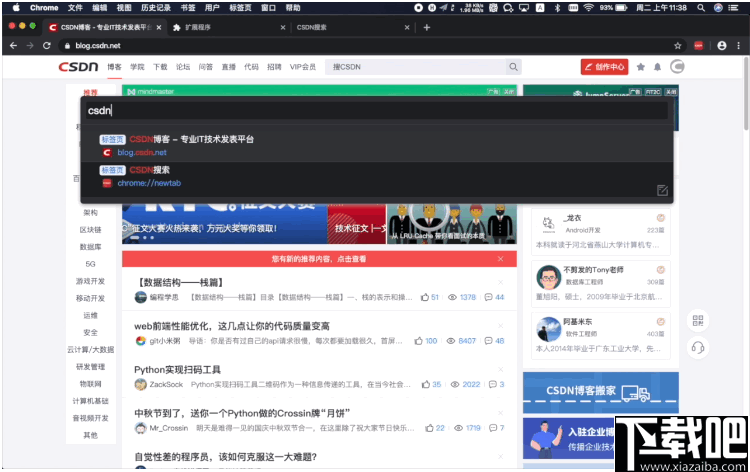Click the CSDN logo in header
Image resolution: width=750 pixels, height=472 pixels.
pyautogui.click(x=78, y=67)
